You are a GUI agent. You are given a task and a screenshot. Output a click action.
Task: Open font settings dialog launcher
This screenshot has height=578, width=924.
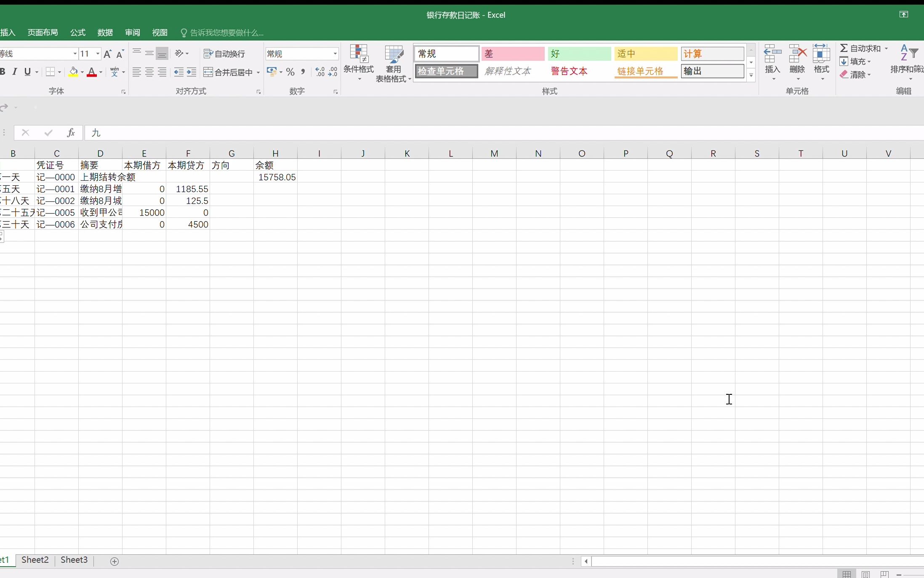123,92
